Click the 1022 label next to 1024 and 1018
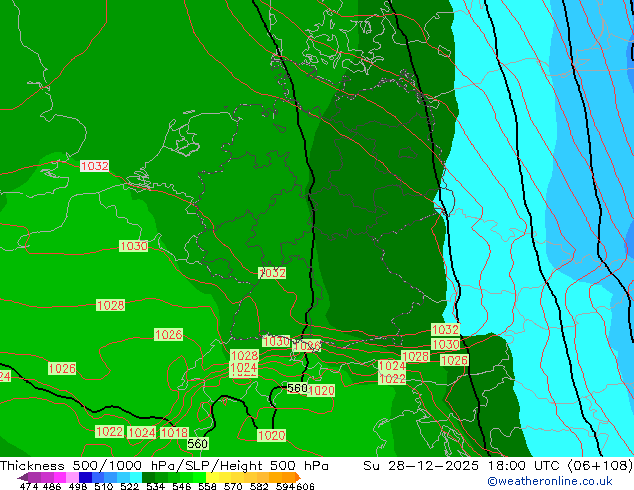The height and width of the screenshot is (490, 634). (x=109, y=431)
